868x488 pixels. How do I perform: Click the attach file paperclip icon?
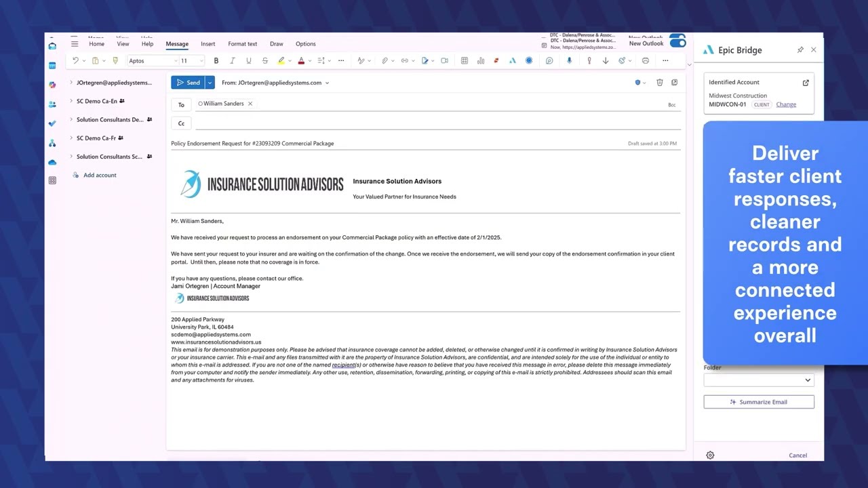(x=384, y=61)
